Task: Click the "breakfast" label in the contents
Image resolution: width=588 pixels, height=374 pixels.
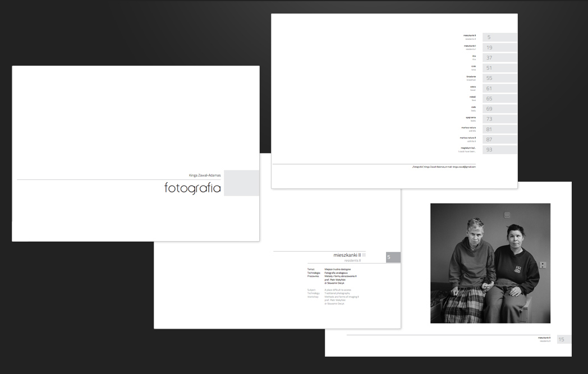Action: pos(471,80)
